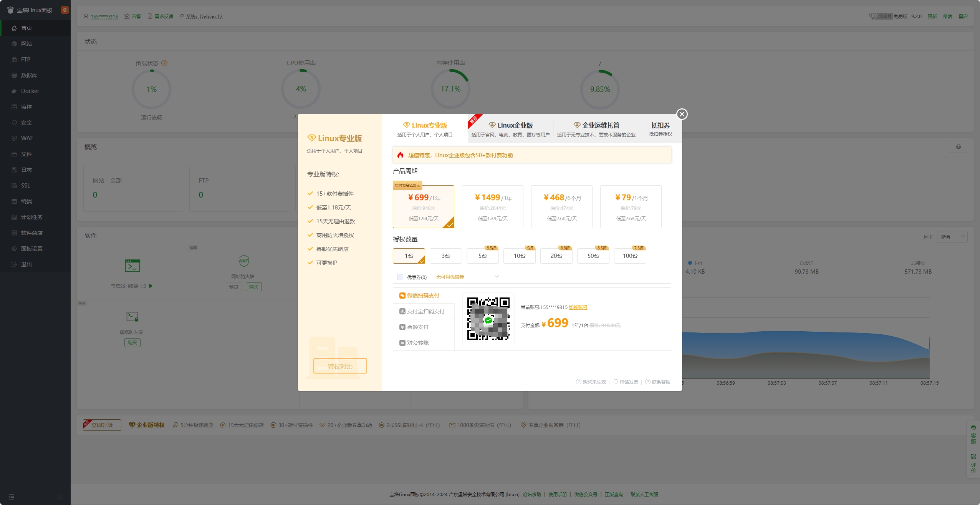980x505 pixels.
Task: Open the 网卡 所有 dropdown
Action: pos(952,237)
